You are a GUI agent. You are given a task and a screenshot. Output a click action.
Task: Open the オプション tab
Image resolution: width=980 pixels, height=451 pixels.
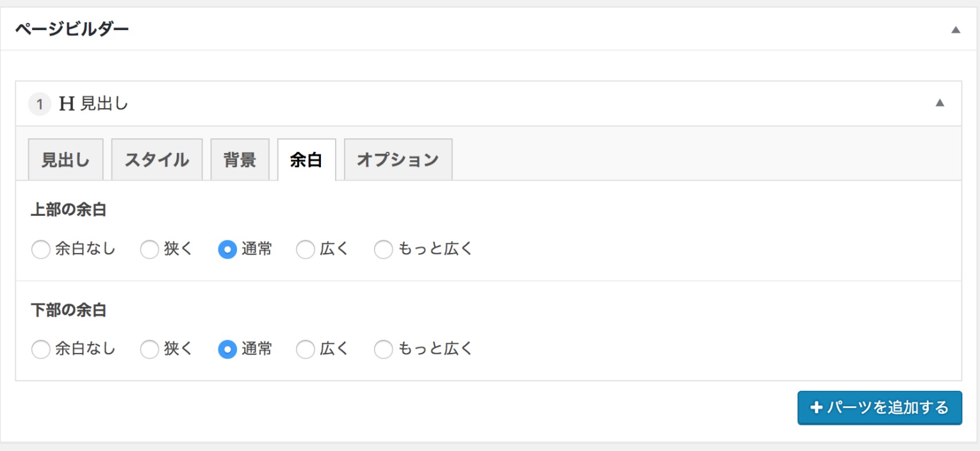(398, 160)
